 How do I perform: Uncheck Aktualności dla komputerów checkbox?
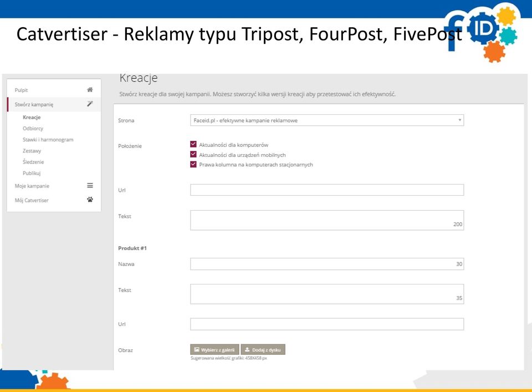pos(193,144)
